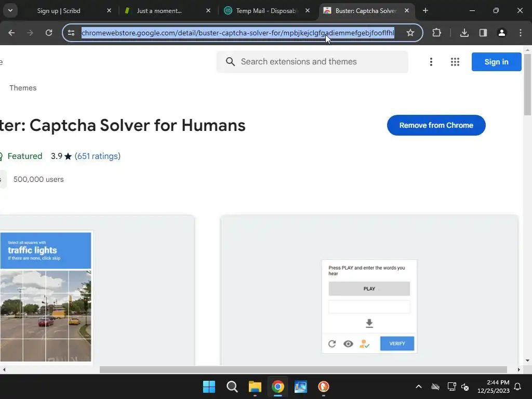Click the download arrow in captcha screenshot

pos(369,323)
